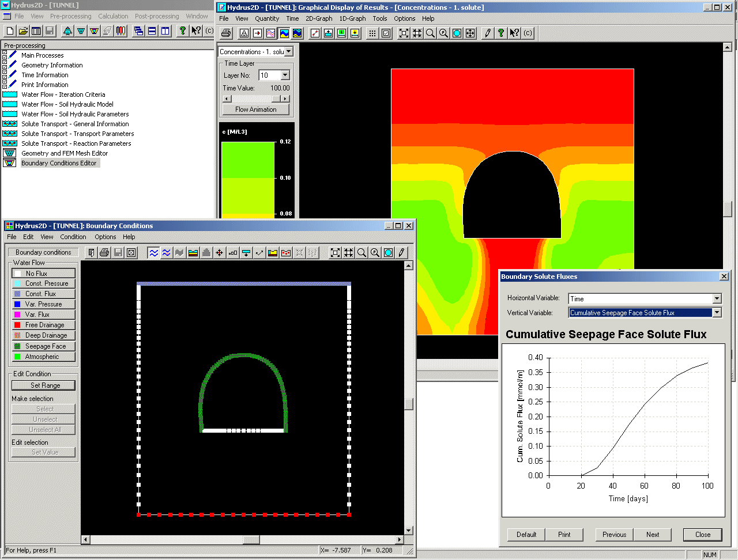Open the Quantity menu in Graphical Display

tap(267, 18)
